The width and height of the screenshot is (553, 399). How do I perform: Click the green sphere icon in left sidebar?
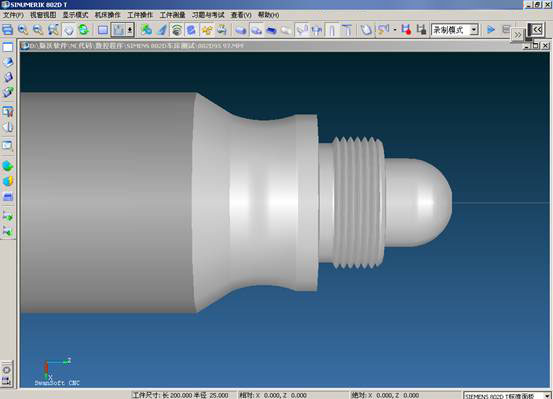(8, 166)
